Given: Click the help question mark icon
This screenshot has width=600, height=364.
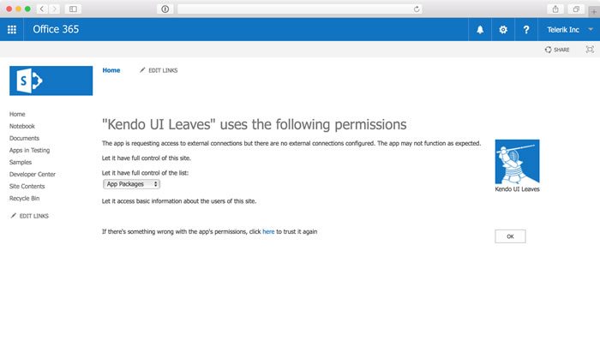Looking at the screenshot, I should click(526, 29).
